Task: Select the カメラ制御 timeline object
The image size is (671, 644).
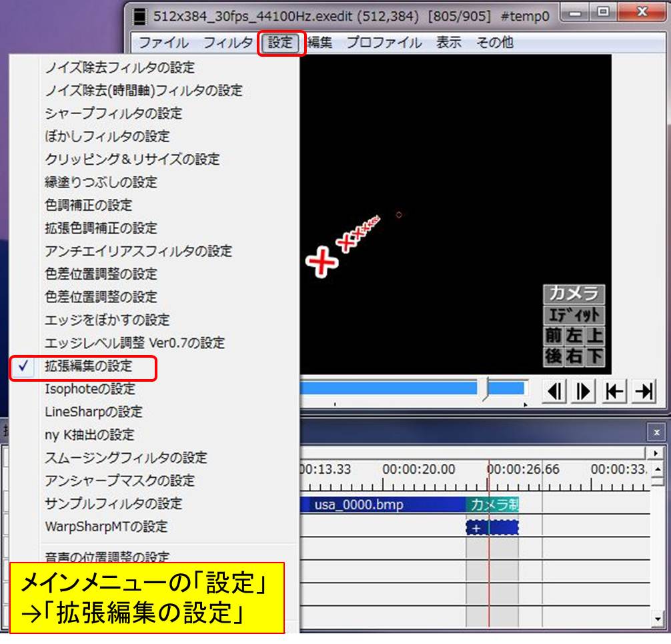Action: coord(492,505)
